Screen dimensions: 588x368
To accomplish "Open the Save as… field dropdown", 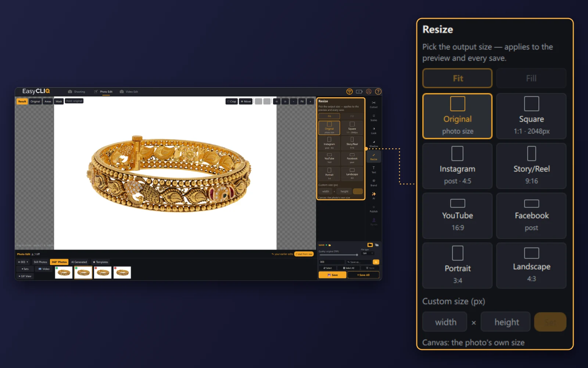I will coord(359,262).
